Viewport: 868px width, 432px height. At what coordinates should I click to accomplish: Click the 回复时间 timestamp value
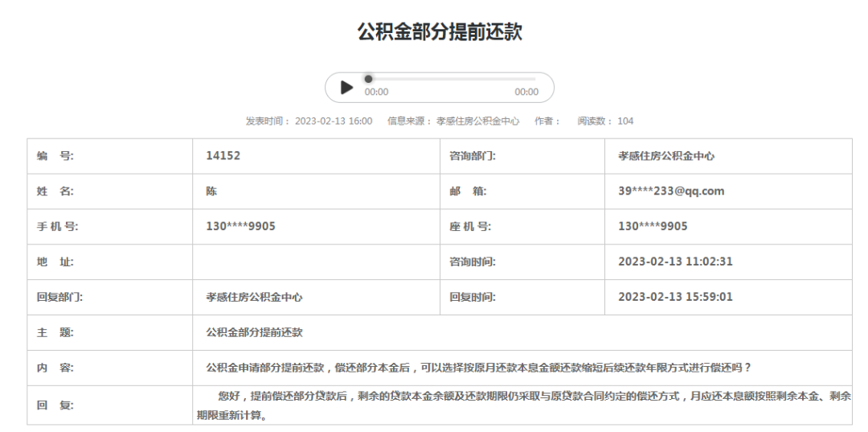coord(675,297)
